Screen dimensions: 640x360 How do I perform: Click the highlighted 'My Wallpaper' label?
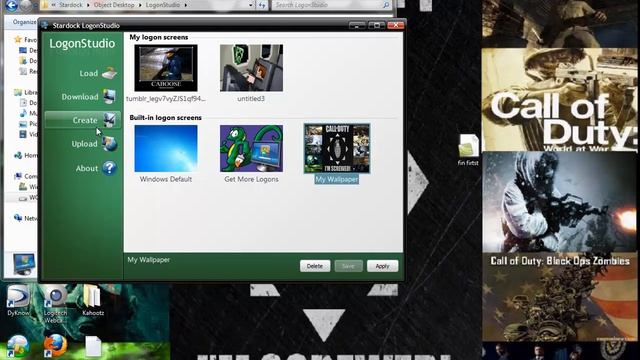coord(337,179)
